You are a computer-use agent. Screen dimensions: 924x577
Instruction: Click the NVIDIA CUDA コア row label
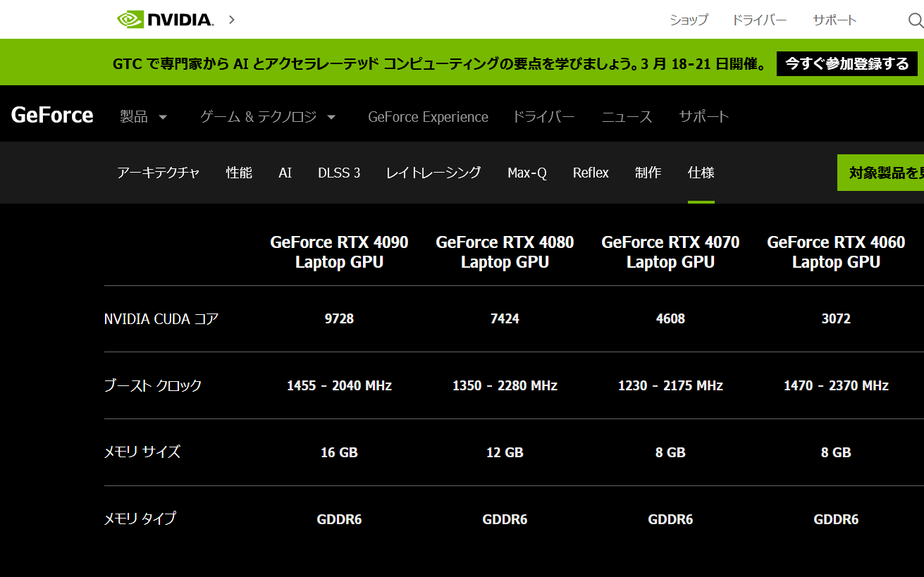[x=161, y=319]
